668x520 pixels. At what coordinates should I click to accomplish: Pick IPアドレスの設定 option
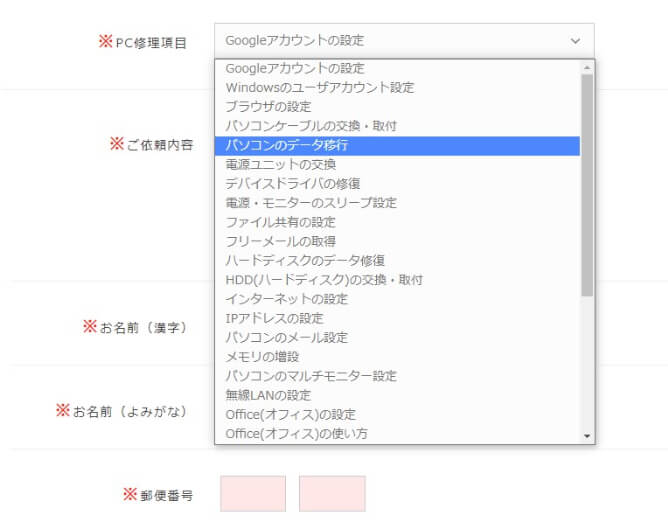coord(397,318)
